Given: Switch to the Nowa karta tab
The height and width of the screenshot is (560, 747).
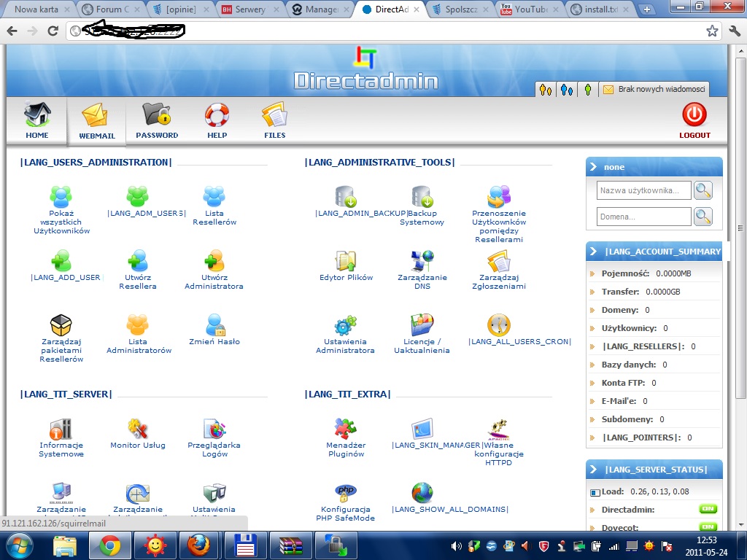Looking at the screenshot, I should pos(42,9).
